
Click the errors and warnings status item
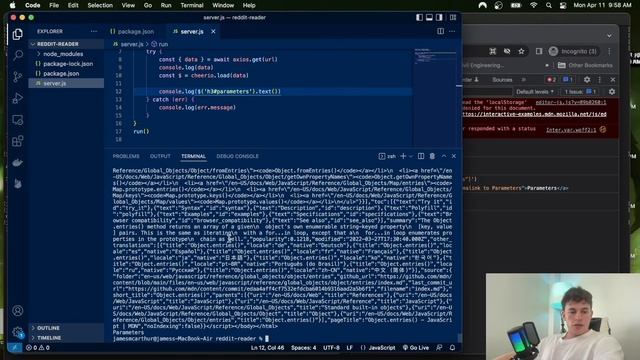click(x=38, y=348)
